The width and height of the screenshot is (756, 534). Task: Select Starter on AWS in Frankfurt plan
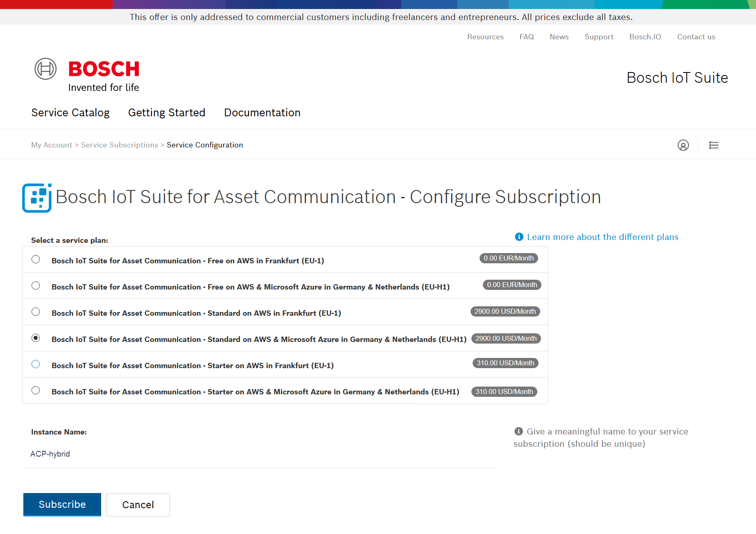pos(36,364)
